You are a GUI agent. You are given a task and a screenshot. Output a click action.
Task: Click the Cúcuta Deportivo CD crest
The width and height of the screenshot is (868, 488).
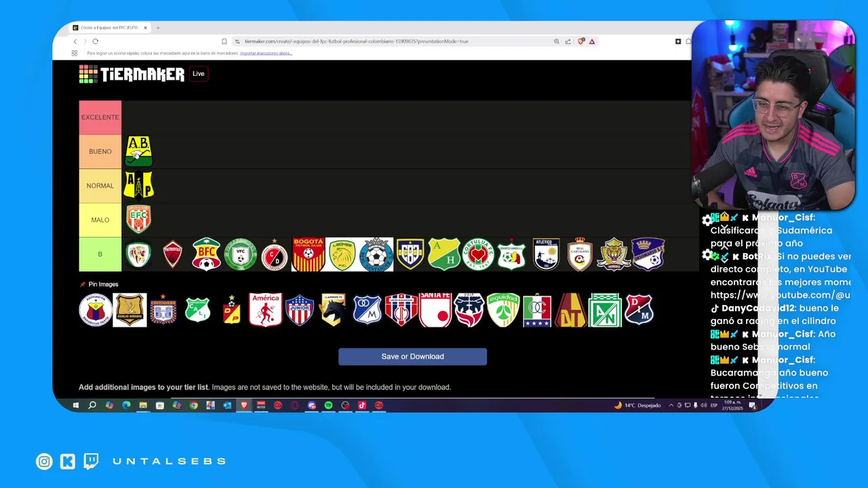[x=274, y=254]
